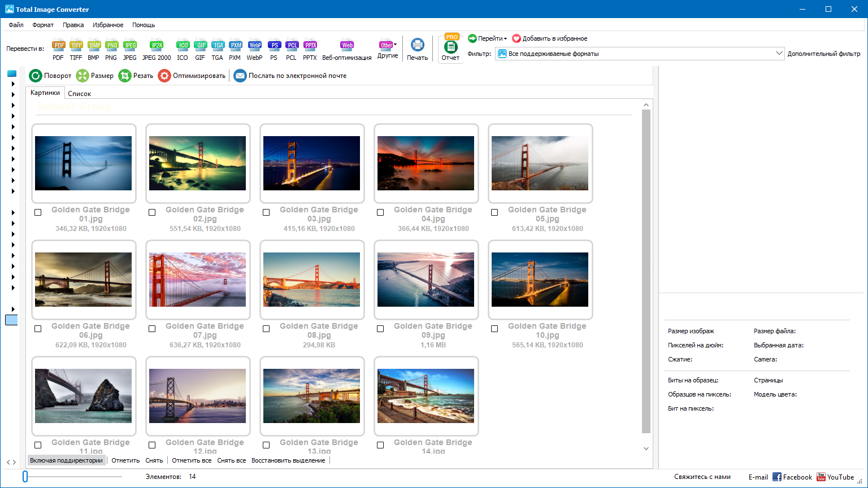Click the PDF conversion icon
Viewport: 868px width, 488px height.
tap(58, 46)
